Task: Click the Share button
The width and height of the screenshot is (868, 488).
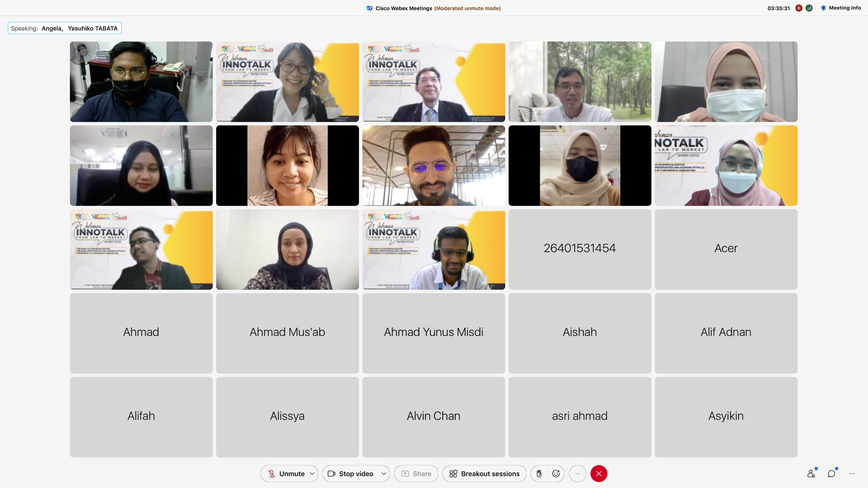Action: click(416, 474)
